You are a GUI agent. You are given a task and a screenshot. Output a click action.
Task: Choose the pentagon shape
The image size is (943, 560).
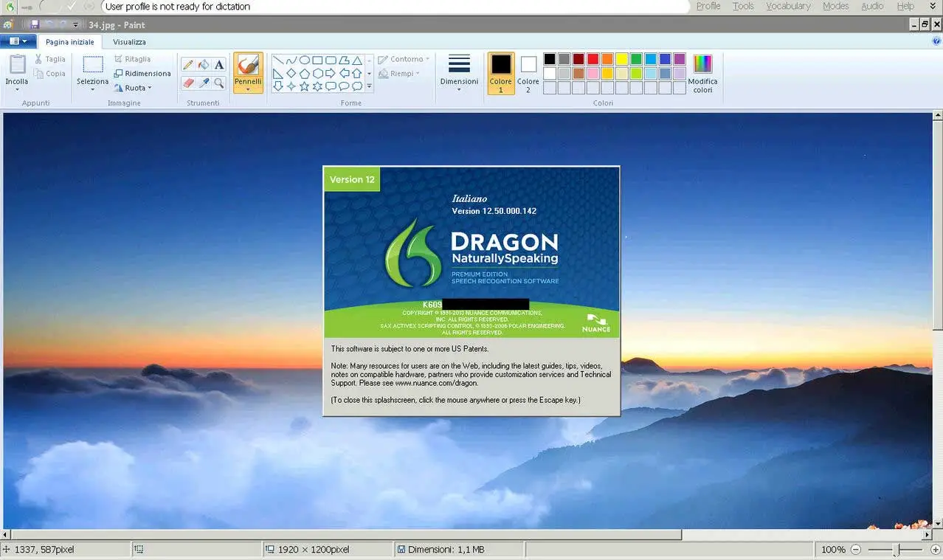304,73
